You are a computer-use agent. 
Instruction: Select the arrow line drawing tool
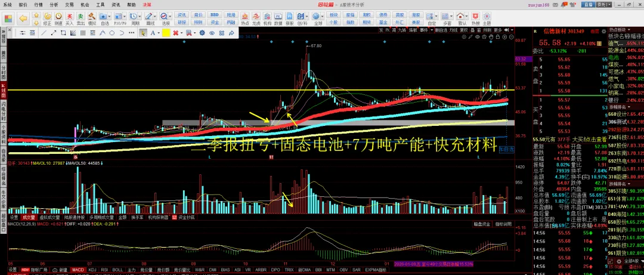coord(54,33)
